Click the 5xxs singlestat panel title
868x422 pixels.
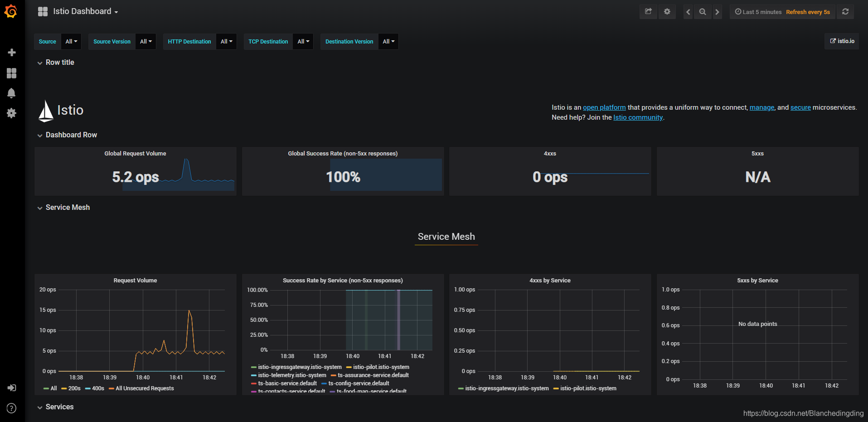tap(757, 154)
